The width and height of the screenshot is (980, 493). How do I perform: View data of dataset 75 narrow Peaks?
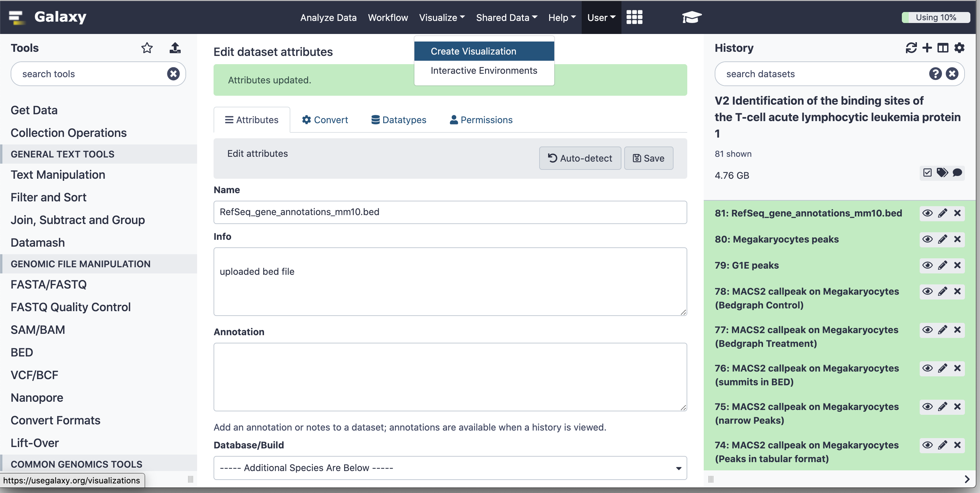pos(928,407)
